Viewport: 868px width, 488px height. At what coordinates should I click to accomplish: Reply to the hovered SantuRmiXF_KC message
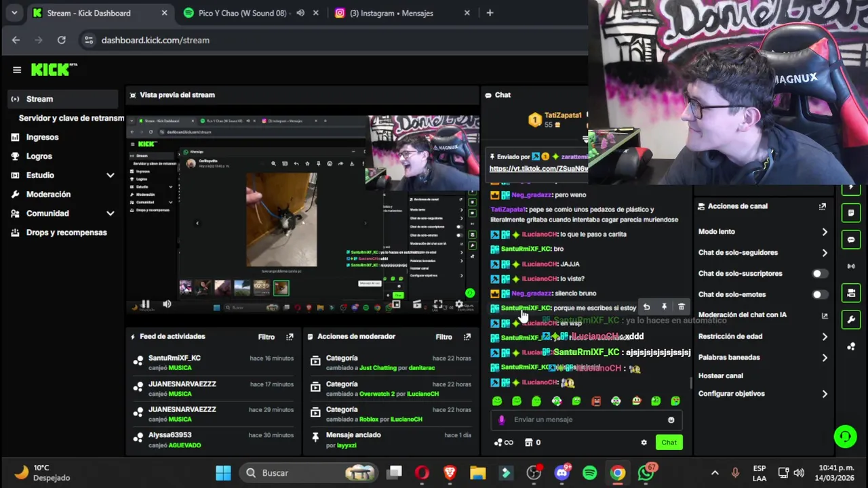pos(646,308)
